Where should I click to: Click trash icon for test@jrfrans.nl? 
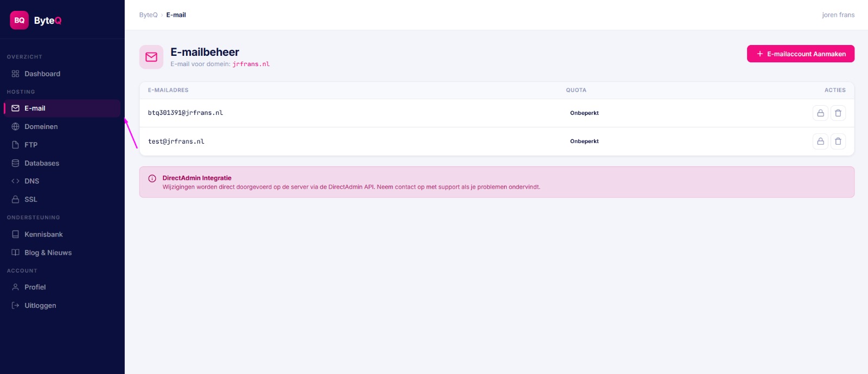[838, 141]
